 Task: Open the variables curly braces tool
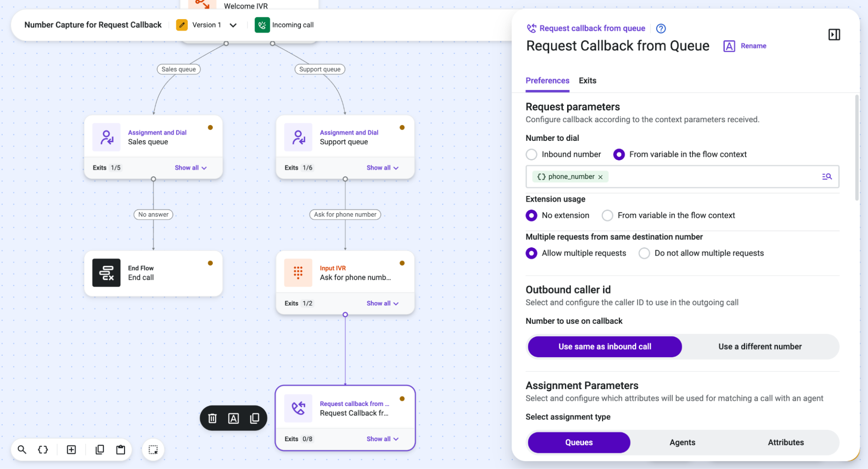point(43,449)
